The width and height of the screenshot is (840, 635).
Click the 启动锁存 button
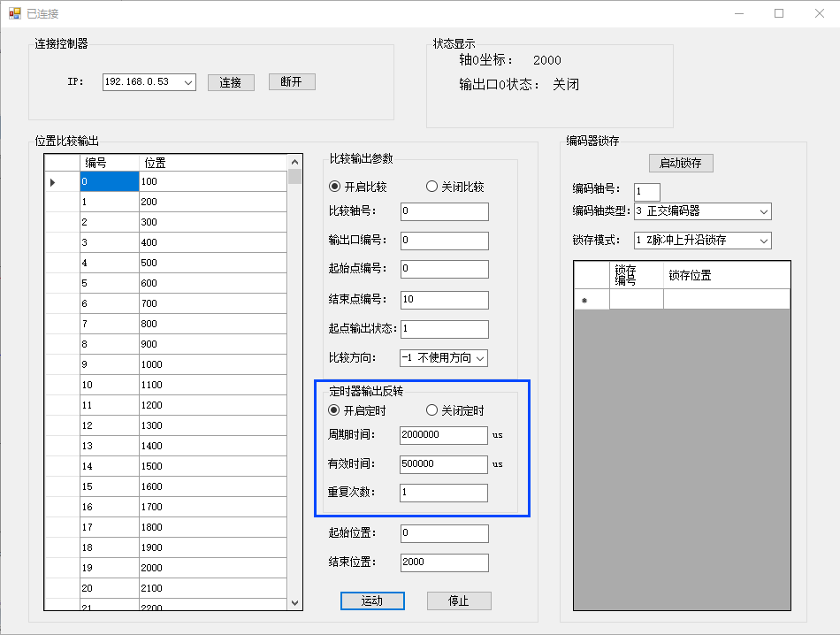pyautogui.click(x=681, y=163)
